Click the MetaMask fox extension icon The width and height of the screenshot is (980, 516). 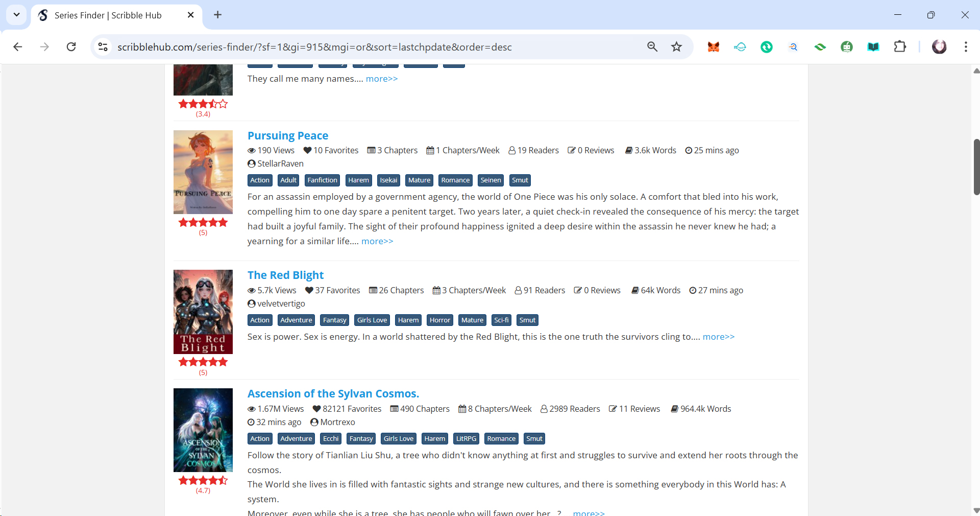[713, 47]
